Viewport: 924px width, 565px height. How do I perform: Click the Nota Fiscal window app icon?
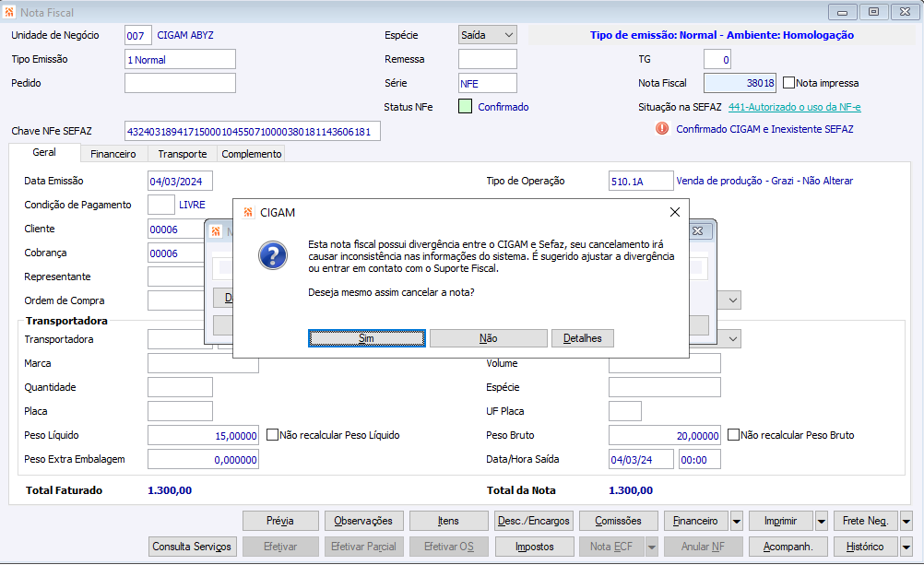(9, 12)
